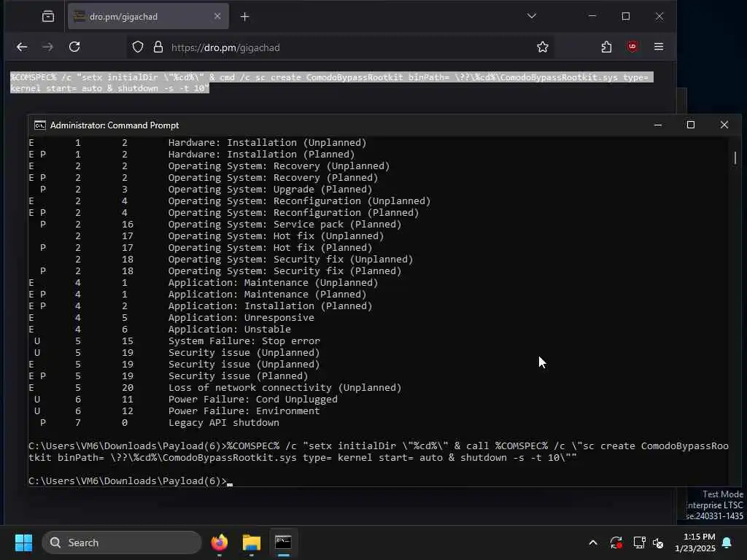
Task: Open File Explorer from the taskbar
Action: coord(252,542)
